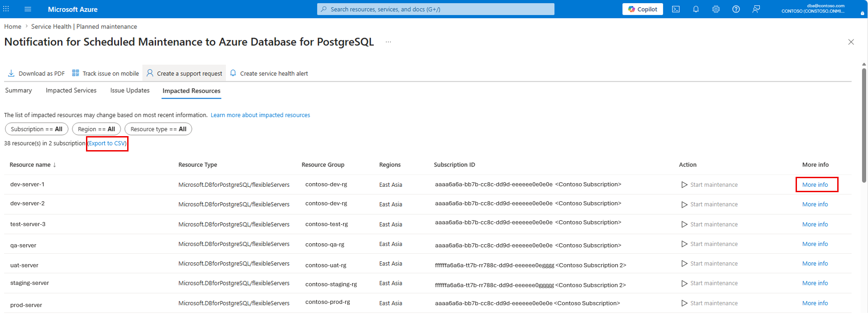Screen dimensions: 868x317
Task: Open the Resource type filter pill
Action: [158, 129]
